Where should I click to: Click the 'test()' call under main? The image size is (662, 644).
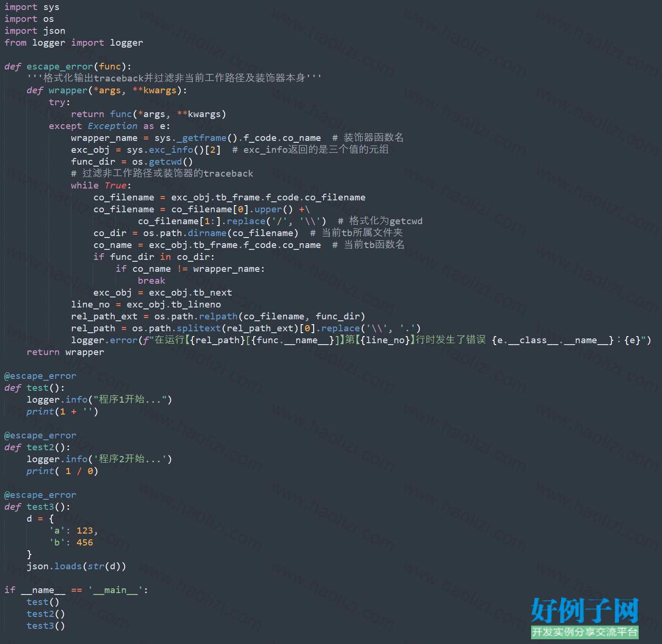43,602
